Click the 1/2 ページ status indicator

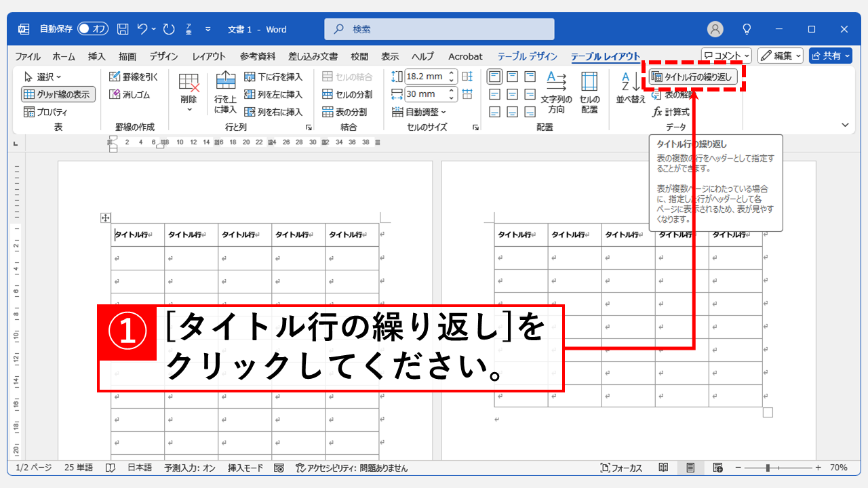[34, 468]
